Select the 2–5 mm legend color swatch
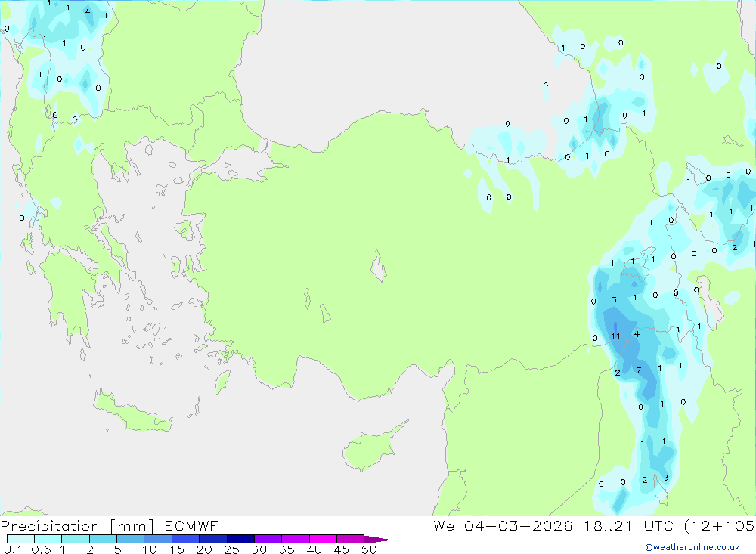 pos(103,539)
